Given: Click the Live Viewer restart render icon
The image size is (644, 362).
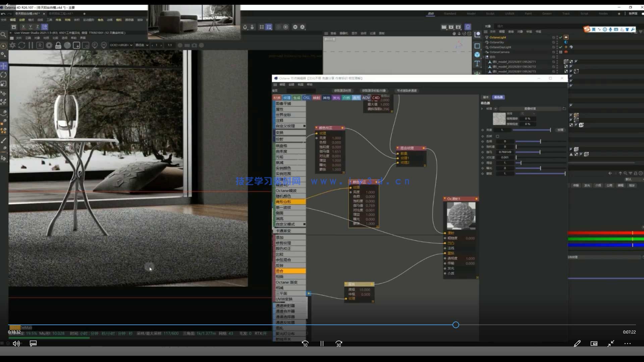Looking at the screenshot, I should point(22,45).
